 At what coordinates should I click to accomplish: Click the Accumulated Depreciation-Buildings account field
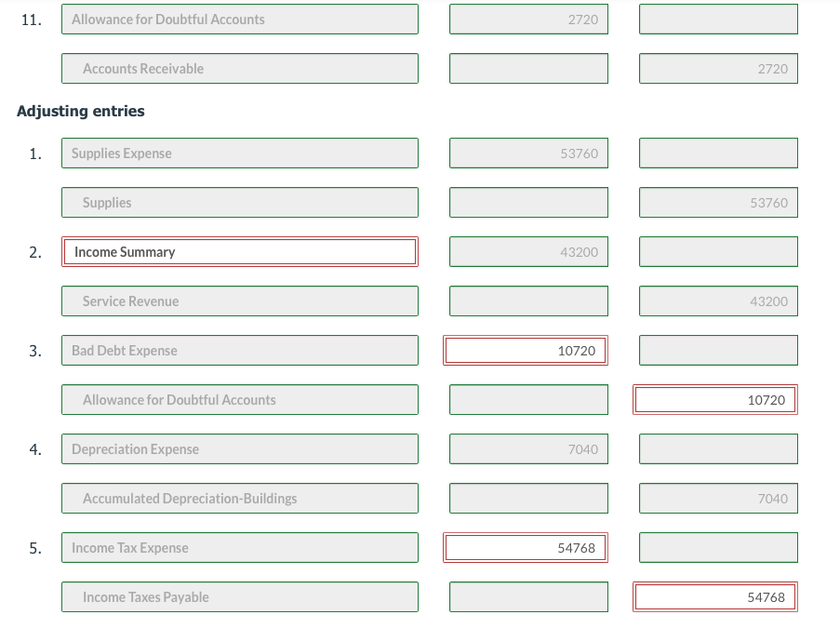coord(240,499)
